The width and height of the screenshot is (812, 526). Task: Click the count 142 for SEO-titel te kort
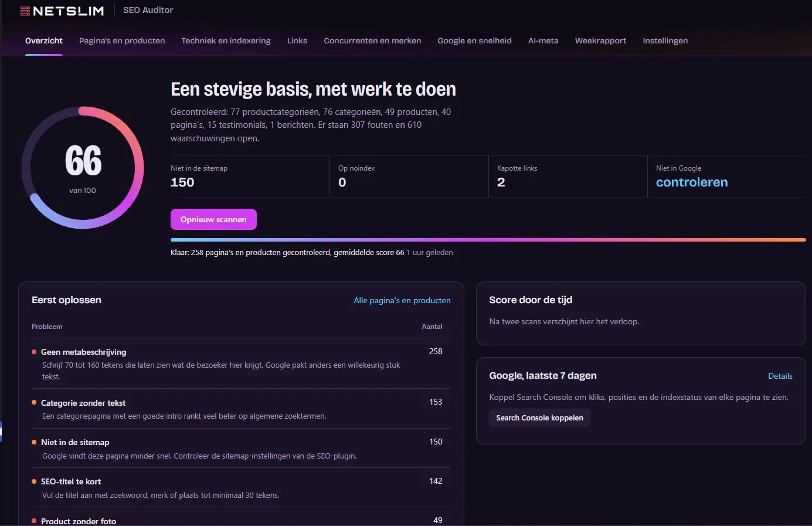pyautogui.click(x=436, y=481)
